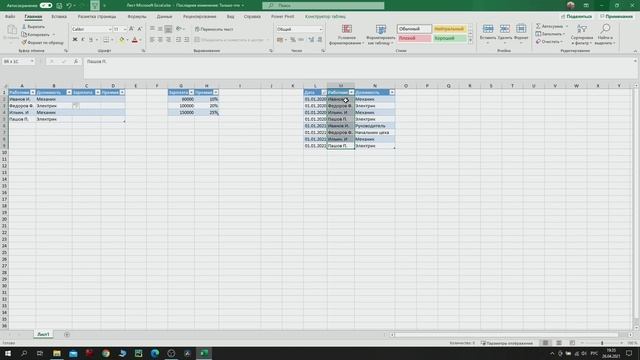640x360 pixels.
Task: Toggle bold formatting (Ж)
Action: click(75, 40)
